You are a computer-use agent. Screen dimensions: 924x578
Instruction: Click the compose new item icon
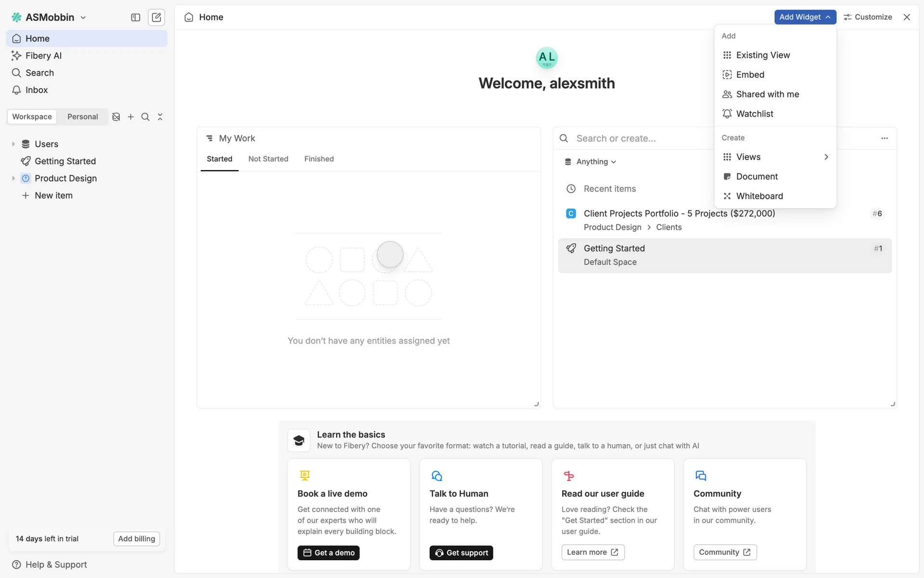[x=156, y=17]
